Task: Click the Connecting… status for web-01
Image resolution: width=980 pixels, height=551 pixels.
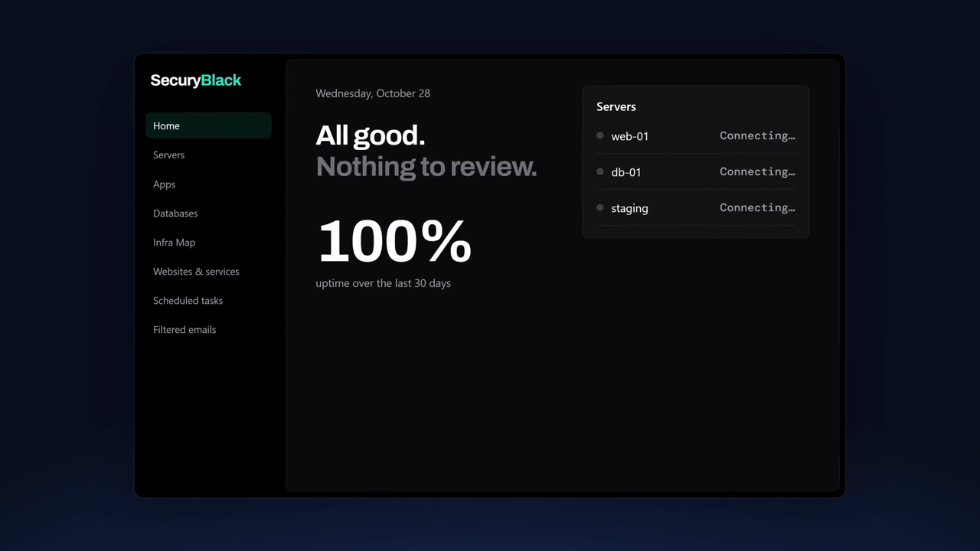Action: pos(757,135)
